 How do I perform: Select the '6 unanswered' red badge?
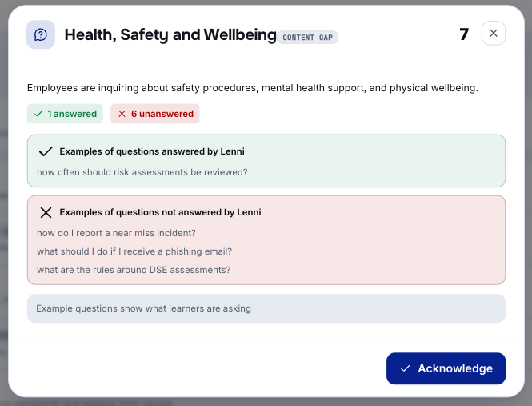pos(155,114)
